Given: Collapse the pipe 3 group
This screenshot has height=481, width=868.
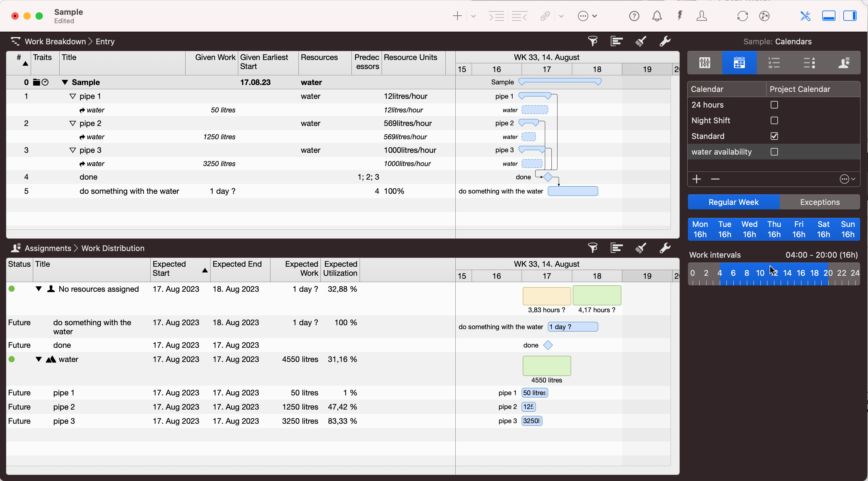Looking at the screenshot, I should coord(73,150).
